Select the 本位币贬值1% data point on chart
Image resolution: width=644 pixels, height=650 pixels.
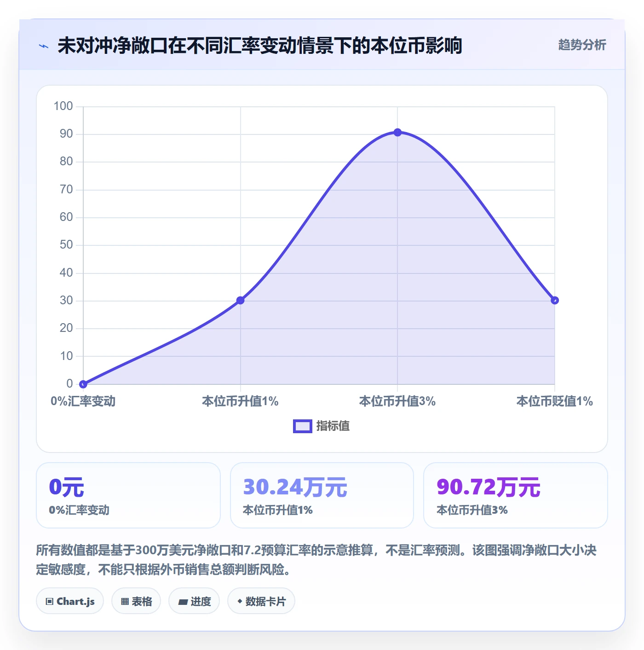pyautogui.click(x=555, y=301)
